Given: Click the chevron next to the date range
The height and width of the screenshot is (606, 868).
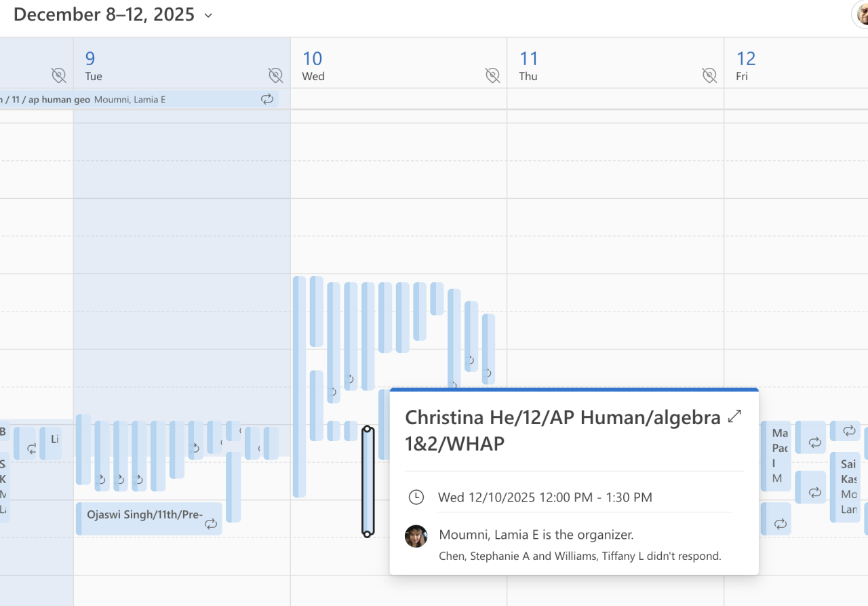Looking at the screenshot, I should (208, 15).
